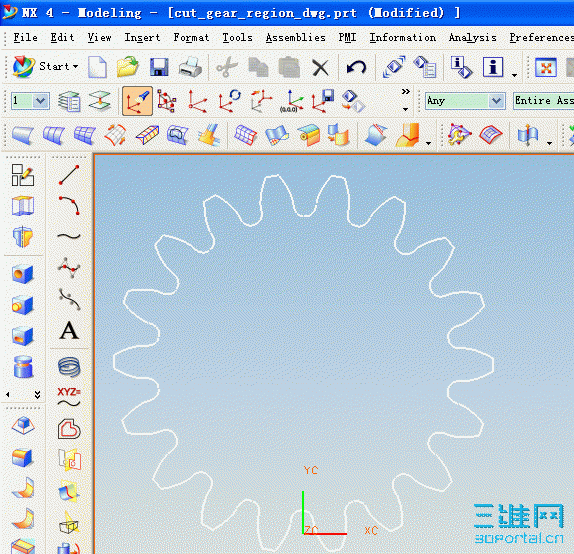Select the Line curve tool
574x554 pixels.
point(69,175)
